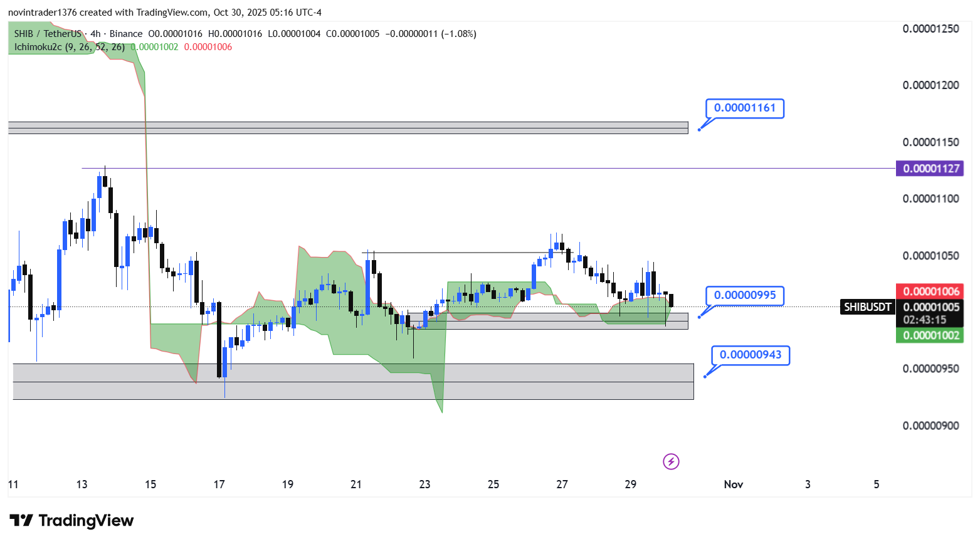The height and width of the screenshot is (544, 980).
Task: Click the 0.00001250 label on price scale
Action: [930, 29]
